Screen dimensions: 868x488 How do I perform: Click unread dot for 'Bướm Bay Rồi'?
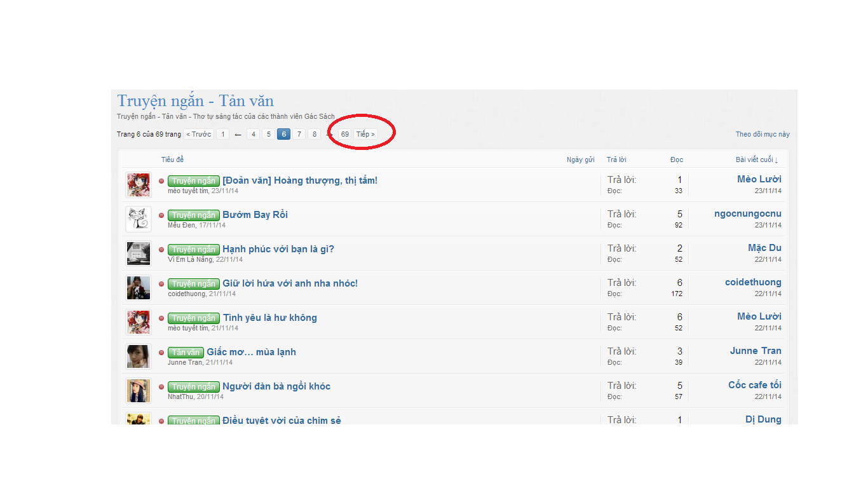point(161,215)
